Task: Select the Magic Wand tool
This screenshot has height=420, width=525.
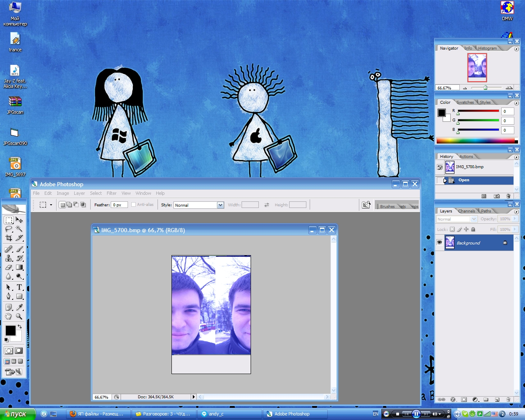Action: tap(19, 228)
